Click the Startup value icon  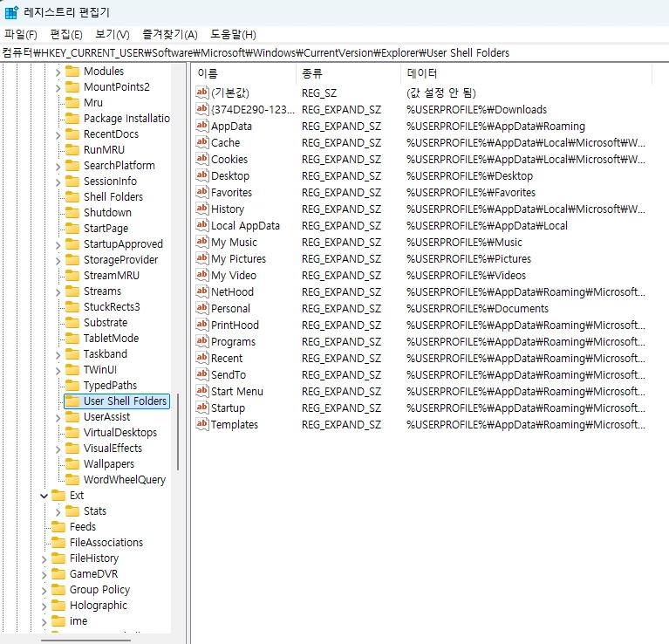click(202, 408)
